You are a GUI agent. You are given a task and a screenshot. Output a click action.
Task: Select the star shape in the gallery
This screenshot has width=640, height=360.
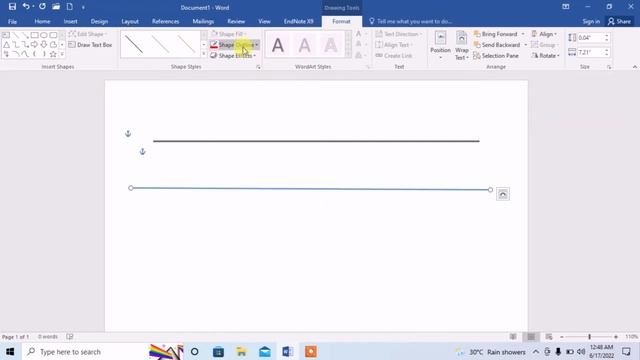[x=53, y=54]
